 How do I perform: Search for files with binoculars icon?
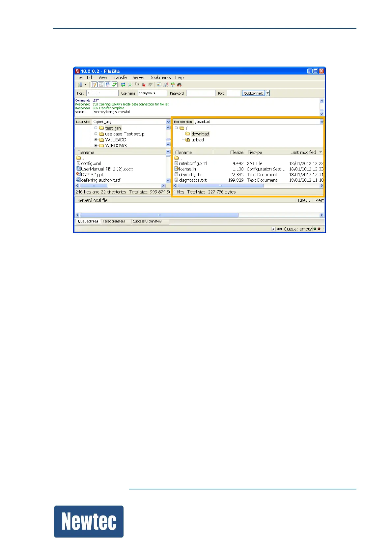179,85
